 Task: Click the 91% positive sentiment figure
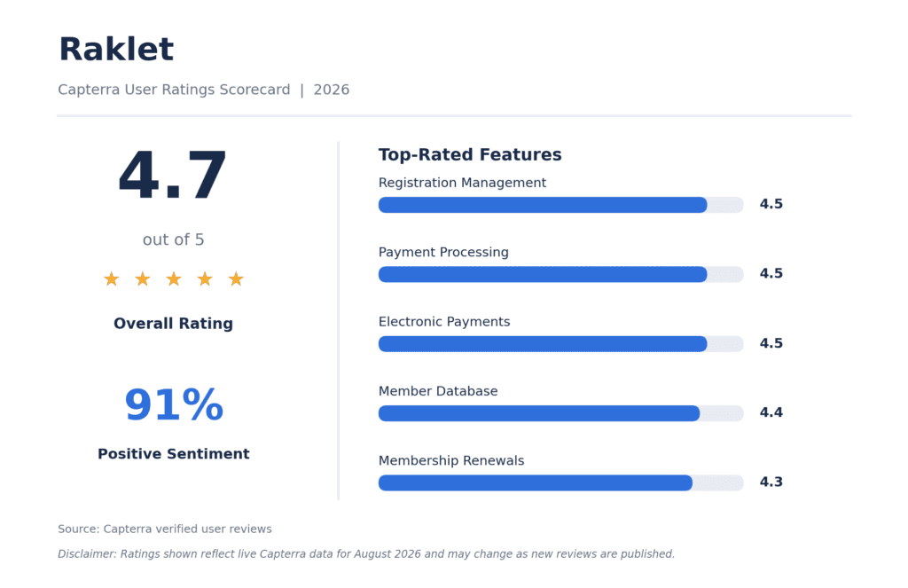point(174,404)
